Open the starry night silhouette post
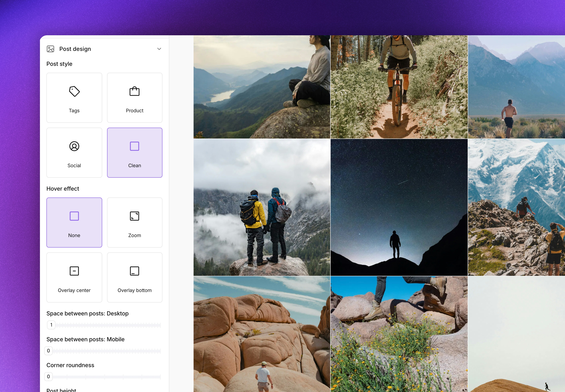Screen dimensions: 565x392 point(399,207)
